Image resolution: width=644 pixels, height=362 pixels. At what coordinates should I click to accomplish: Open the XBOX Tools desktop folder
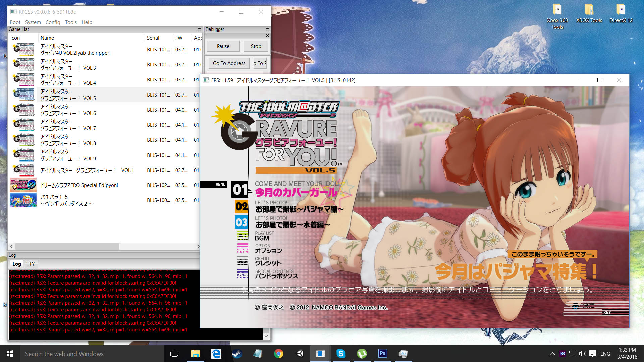click(x=589, y=14)
